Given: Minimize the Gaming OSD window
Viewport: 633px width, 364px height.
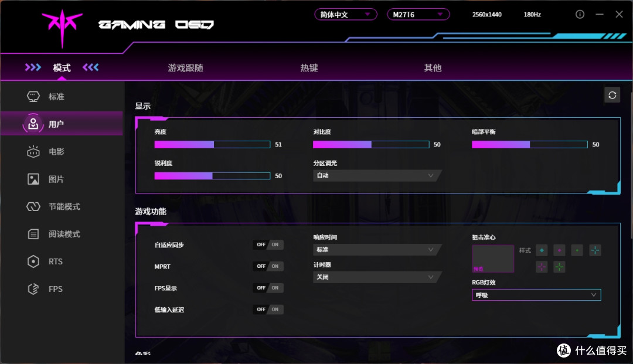Looking at the screenshot, I should [x=600, y=15].
